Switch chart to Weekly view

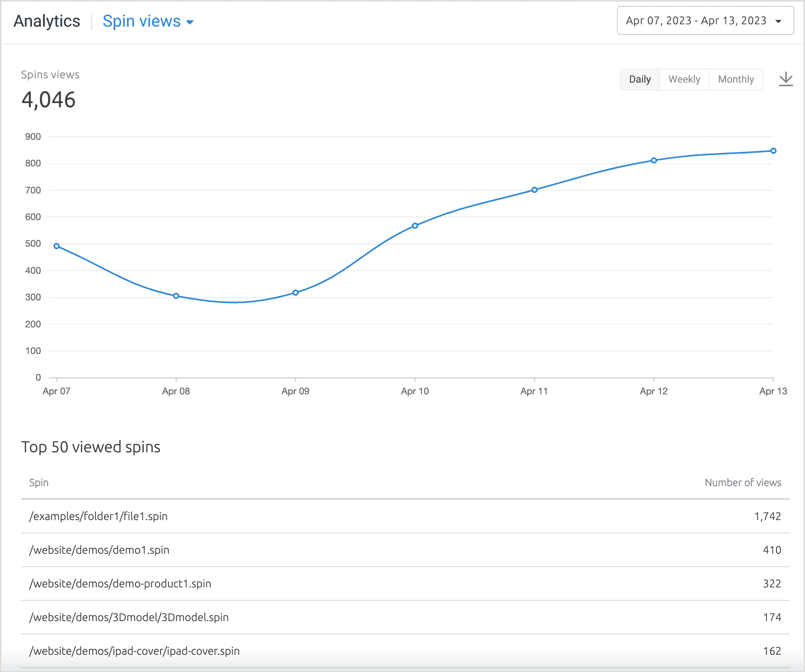684,79
